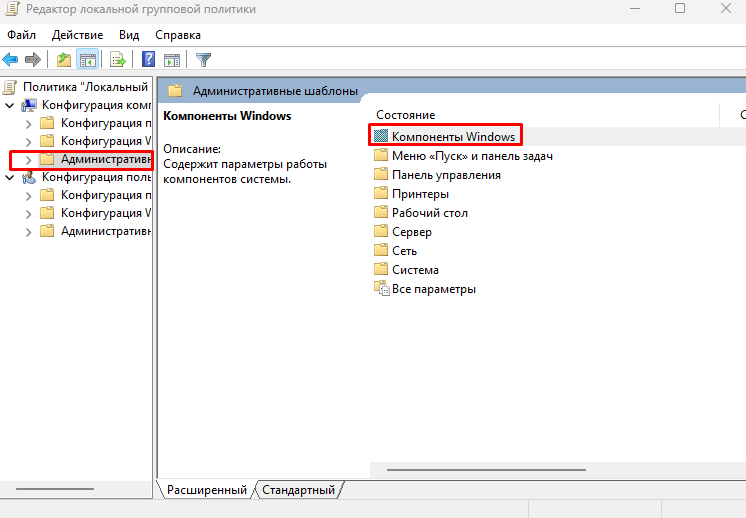The width and height of the screenshot is (746, 518).
Task: Click the folder icon next to Сервер
Action: coord(381,231)
